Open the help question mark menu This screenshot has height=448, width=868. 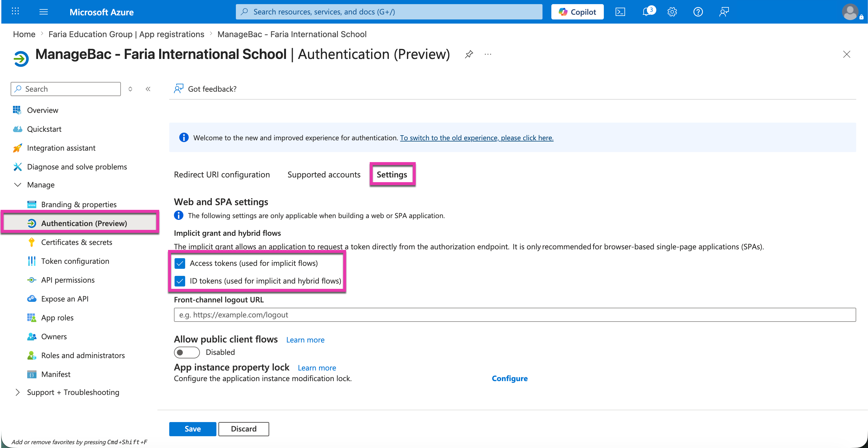coord(698,12)
